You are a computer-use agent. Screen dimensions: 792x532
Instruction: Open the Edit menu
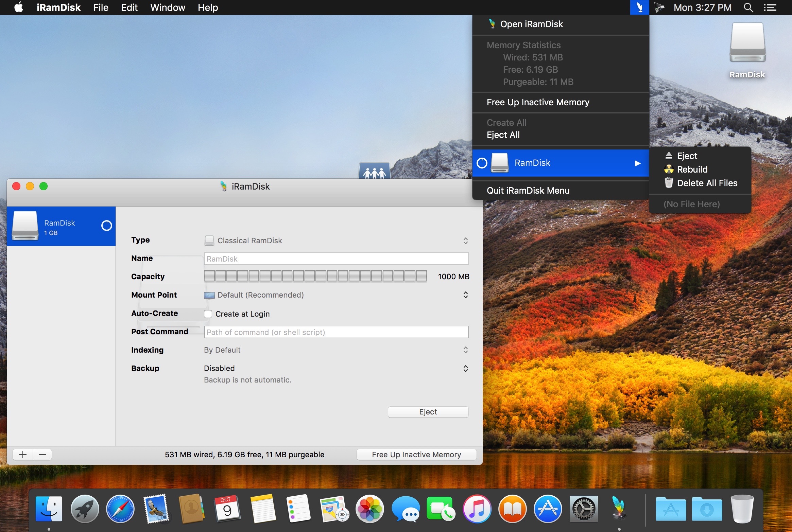(129, 7)
